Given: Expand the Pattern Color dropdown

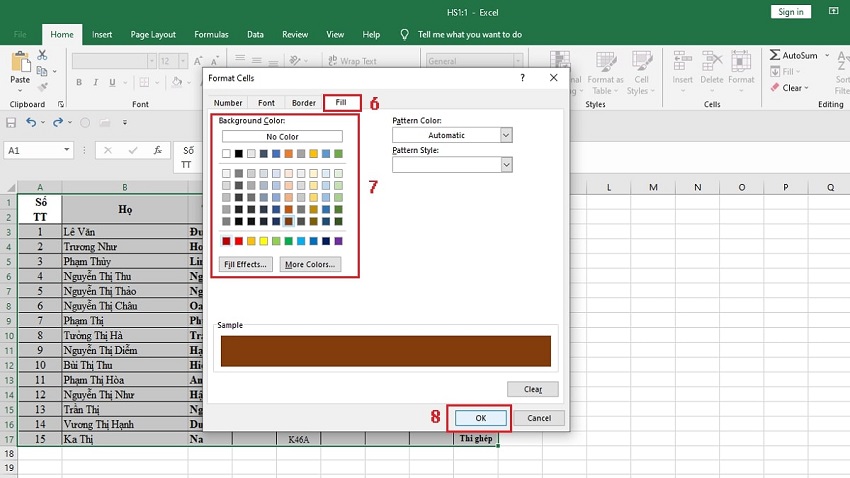Looking at the screenshot, I should (x=505, y=135).
